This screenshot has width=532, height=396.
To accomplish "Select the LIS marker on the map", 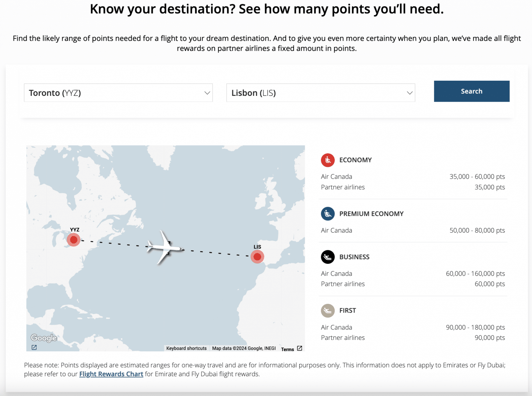I will (x=257, y=256).
